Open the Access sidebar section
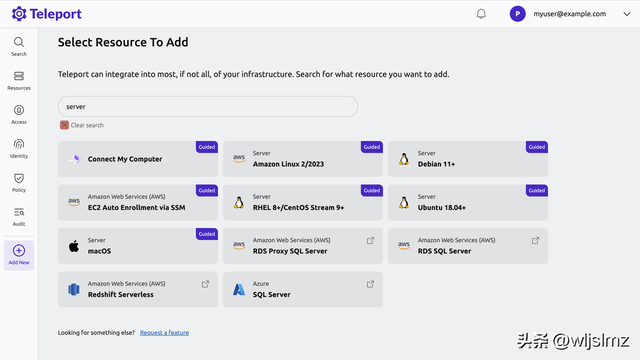Viewport: 640px width, 360px height. [x=19, y=114]
